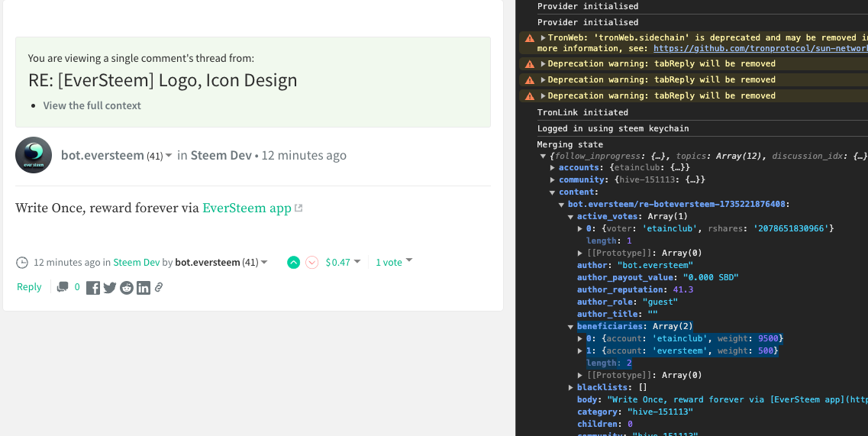Expand the first tabReply deprecation warning
The width and height of the screenshot is (868, 436).
[544, 63]
